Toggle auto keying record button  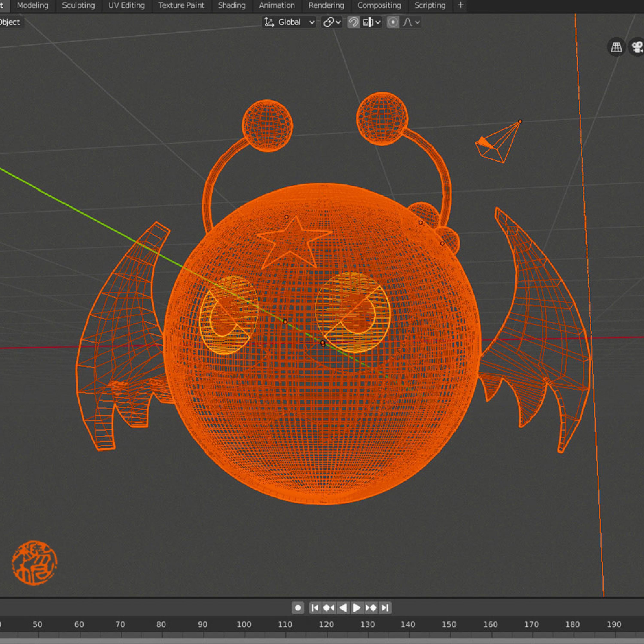[x=298, y=608]
